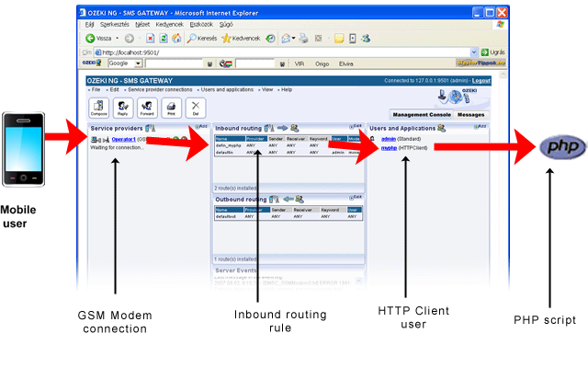Expand the Mail icon dropdown arrow

point(294,39)
